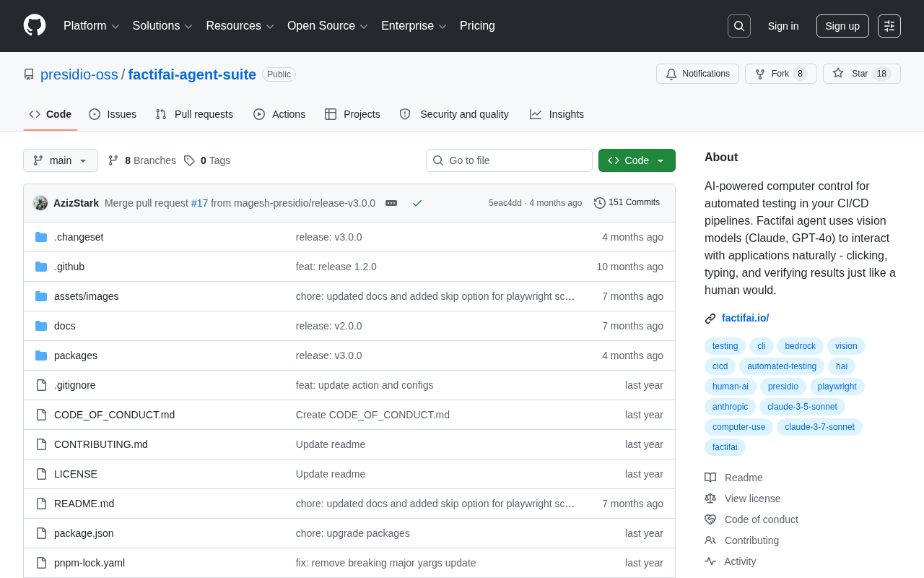924x578 pixels.
Task: Click the bedrock topic tag
Action: point(800,346)
